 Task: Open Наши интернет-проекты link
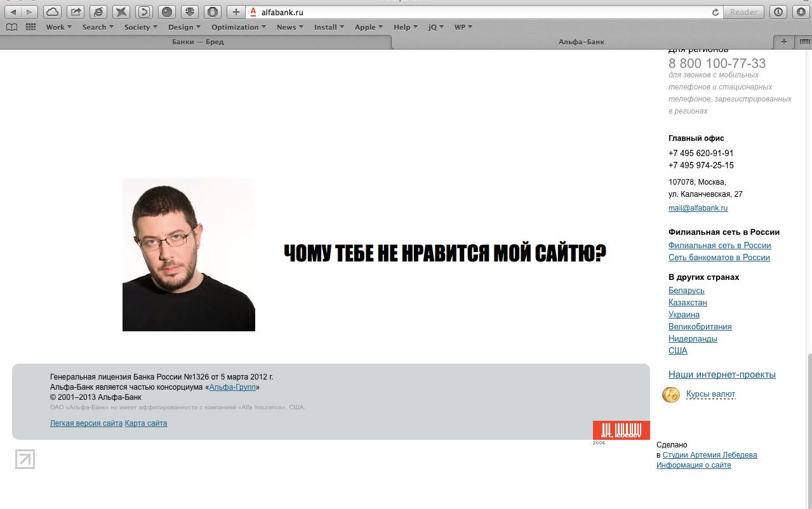[722, 374]
